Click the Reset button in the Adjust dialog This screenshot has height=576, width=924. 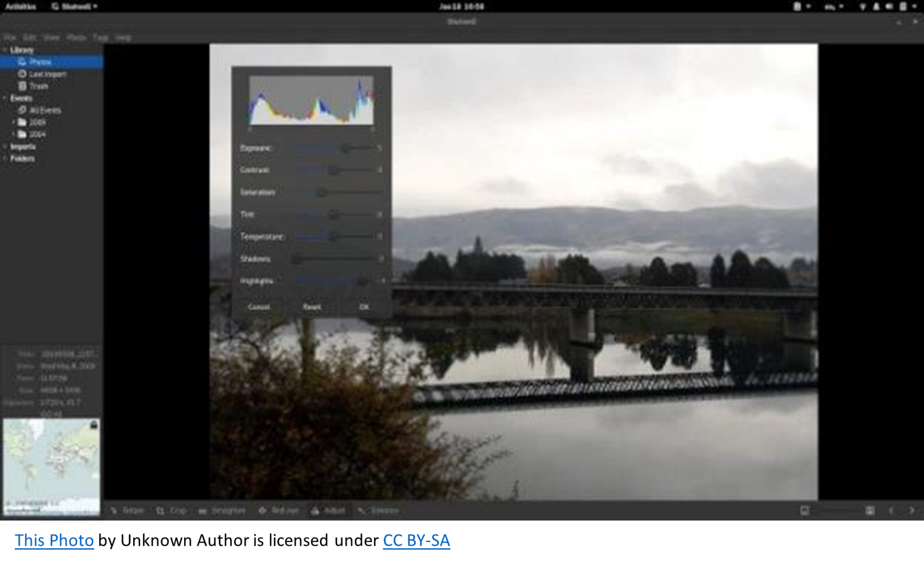click(312, 307)
